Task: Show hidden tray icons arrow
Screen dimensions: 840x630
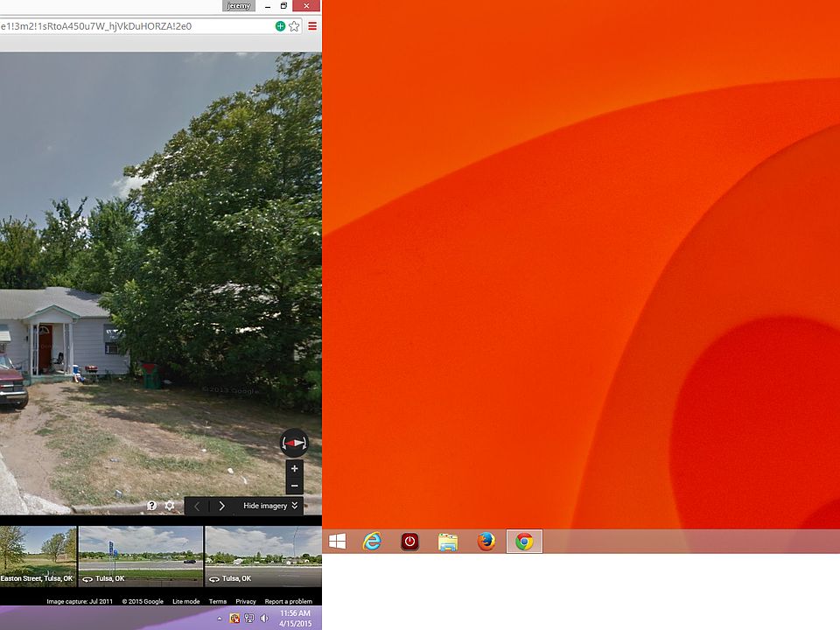Action: (219, 619)
